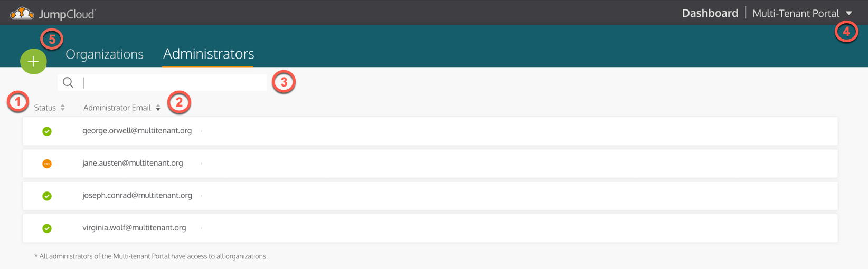Screen dimensions: 868x269
Task: Open the Dashboard link
Action: tap(710, 13)
